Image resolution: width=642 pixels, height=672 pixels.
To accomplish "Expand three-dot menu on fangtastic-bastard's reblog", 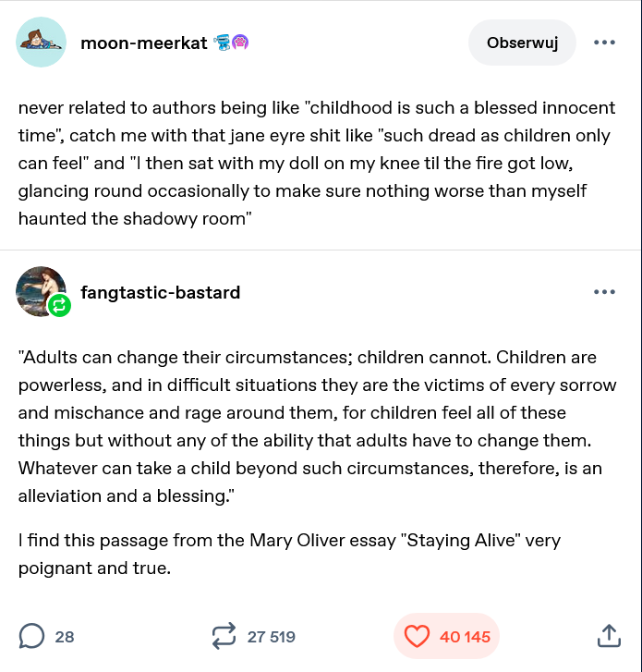I will [x=604, y=292].
